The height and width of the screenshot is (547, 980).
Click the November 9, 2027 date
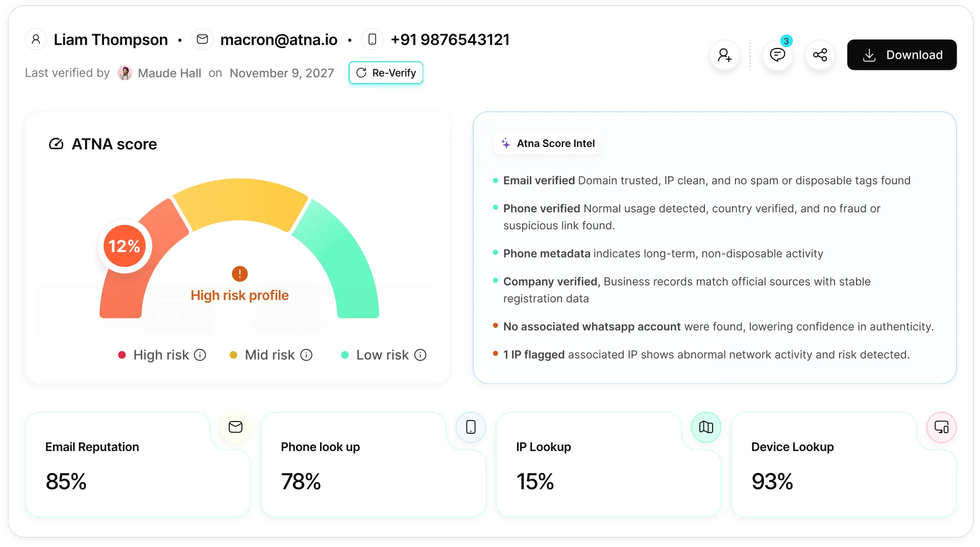(x=282, y=73)
